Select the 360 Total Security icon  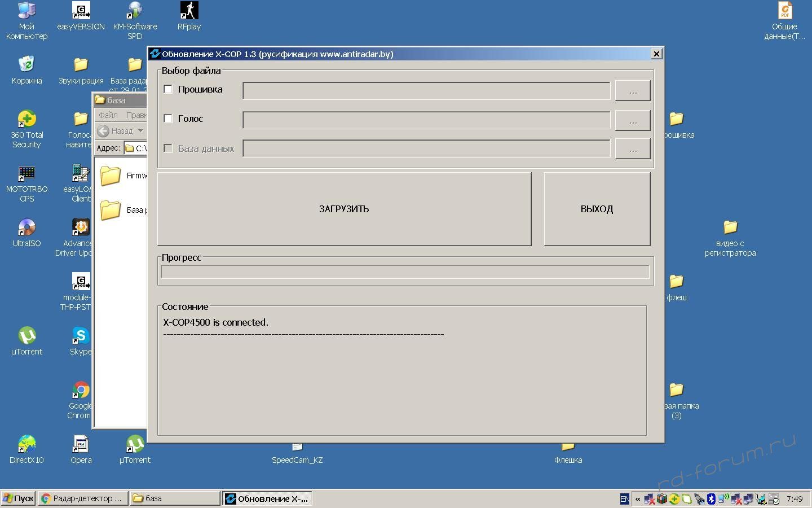[27, 120]
